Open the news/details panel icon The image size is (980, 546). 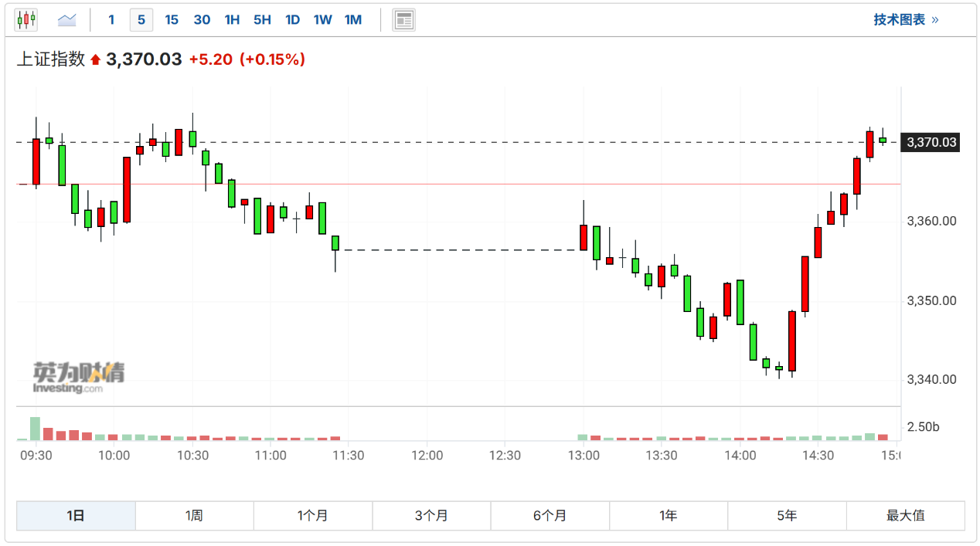click(x=403, y=19)
